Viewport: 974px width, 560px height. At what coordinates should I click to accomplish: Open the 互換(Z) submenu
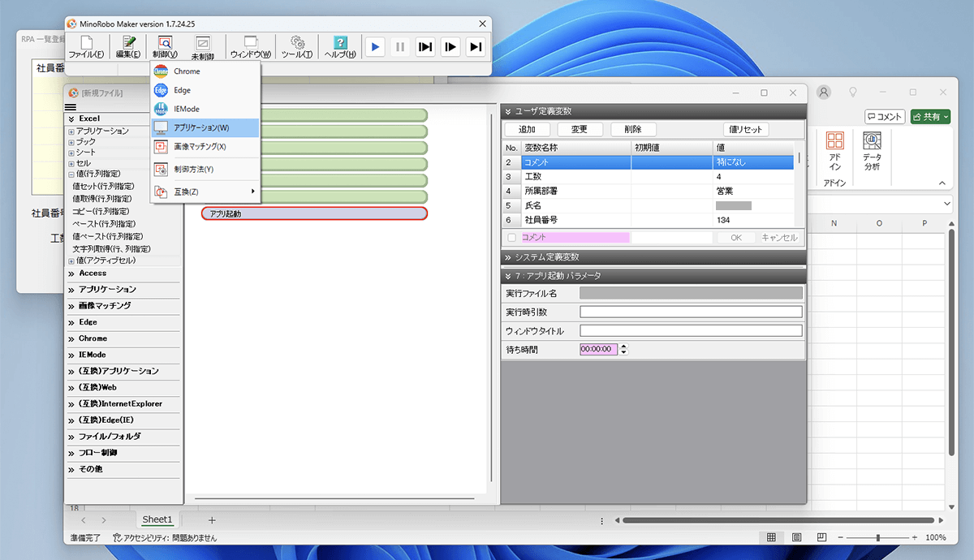(205, 192)
